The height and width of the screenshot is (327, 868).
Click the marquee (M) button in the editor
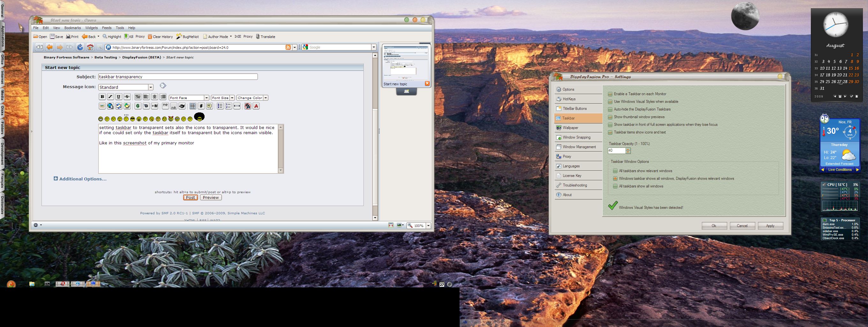coord(155,106)
